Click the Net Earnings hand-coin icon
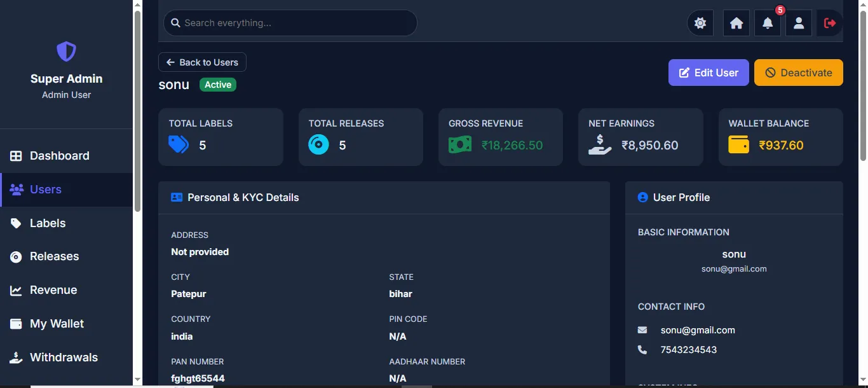Viewport: 868px width, 388px height. click(x=600, y=144)
